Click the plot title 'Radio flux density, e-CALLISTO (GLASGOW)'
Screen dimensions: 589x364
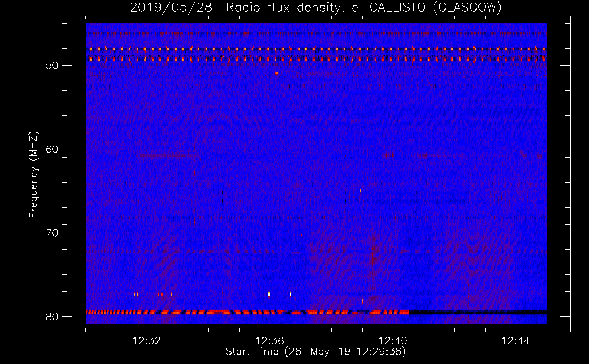[x=363, y=7]
